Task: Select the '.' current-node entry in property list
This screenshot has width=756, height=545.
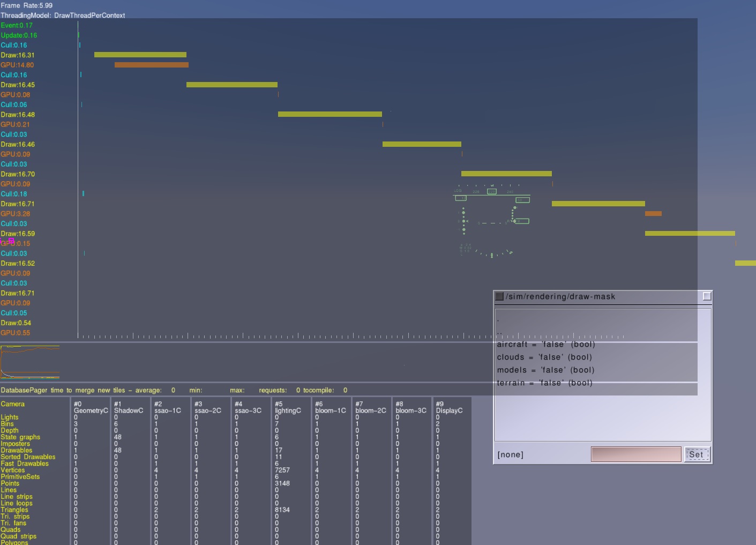Action: pos(498,320)
